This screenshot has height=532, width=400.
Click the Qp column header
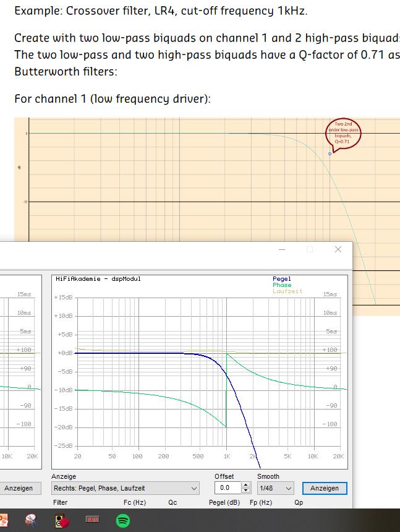299,502
